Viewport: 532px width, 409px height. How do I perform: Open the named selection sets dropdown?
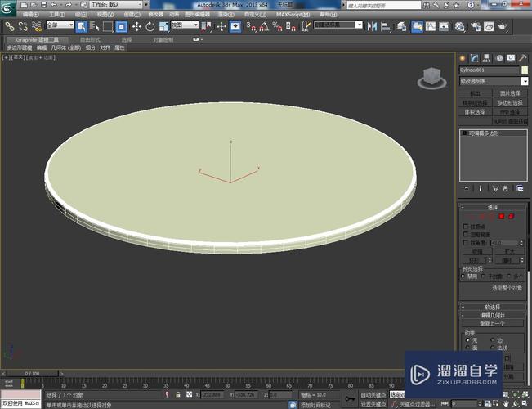pyautogui.click(x=338, y=25)
